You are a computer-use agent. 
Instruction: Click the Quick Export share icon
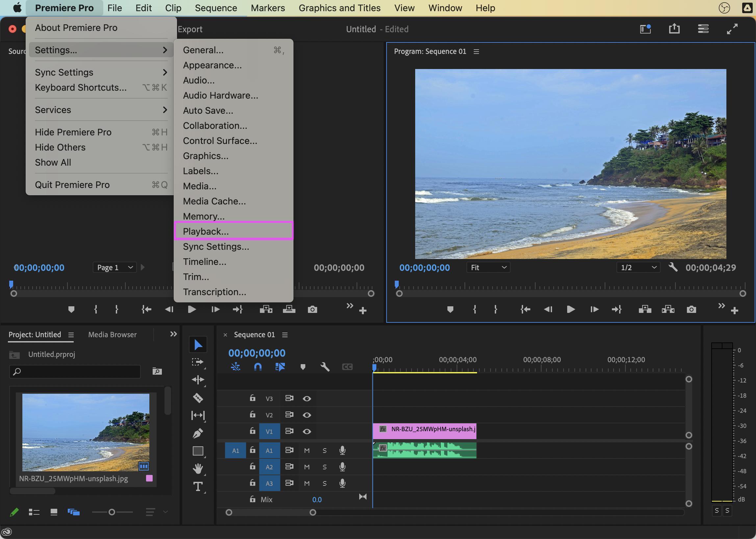click(674, 29)
